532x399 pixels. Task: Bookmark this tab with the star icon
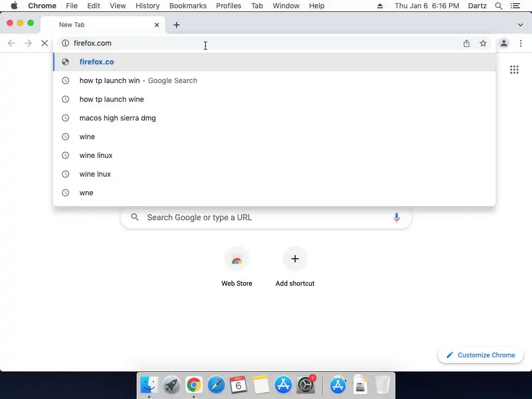[483, 43]
